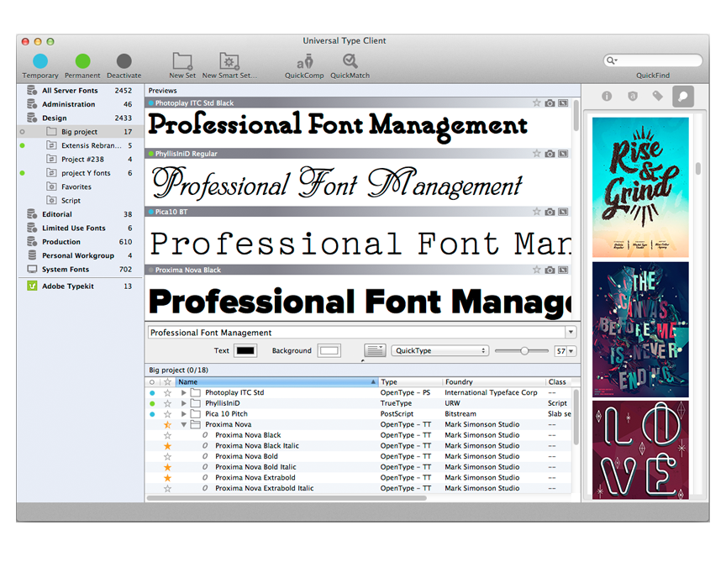The width and height of the screenshot is (726, 588).
Task: Switch to the tag tab in side panel
Action: [658, 97]
